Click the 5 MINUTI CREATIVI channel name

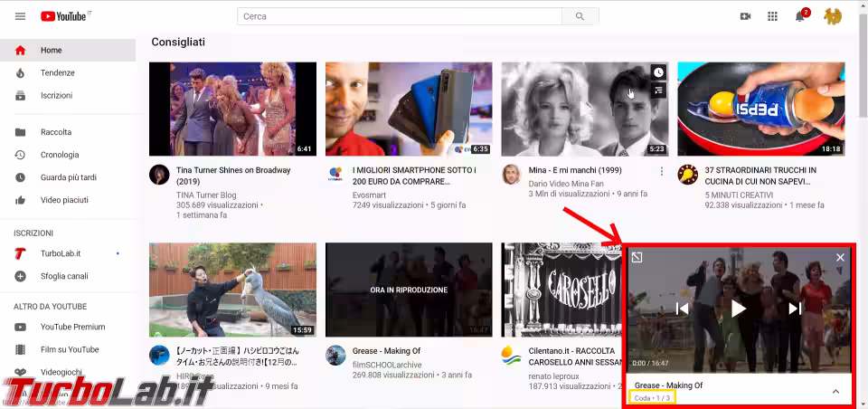pos(739,195)
